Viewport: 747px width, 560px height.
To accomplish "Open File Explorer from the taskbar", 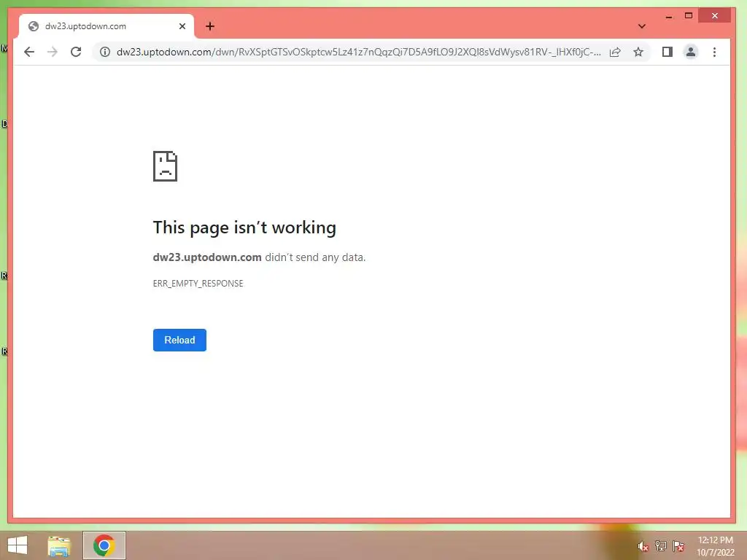I will pyautogui.click(x=59, y=545).
